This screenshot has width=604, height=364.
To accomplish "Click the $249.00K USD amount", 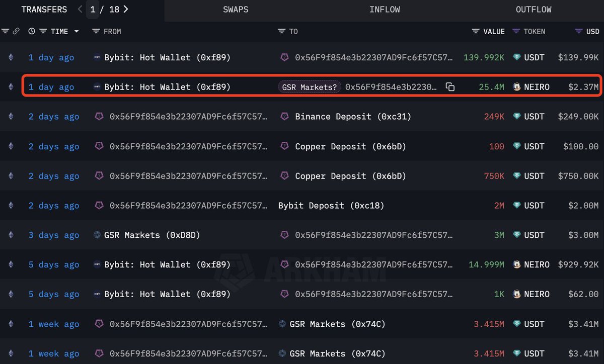I will [578, 117].
